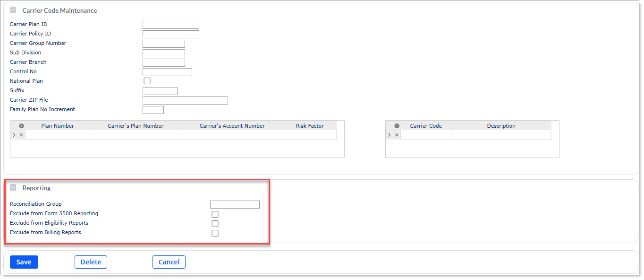Screen dimensions: 644x280
Task: Click the Risk Factor column header
Action: point(310,126)
